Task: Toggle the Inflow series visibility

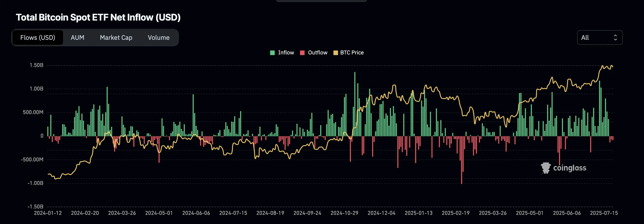Action: tap(282, 53)
